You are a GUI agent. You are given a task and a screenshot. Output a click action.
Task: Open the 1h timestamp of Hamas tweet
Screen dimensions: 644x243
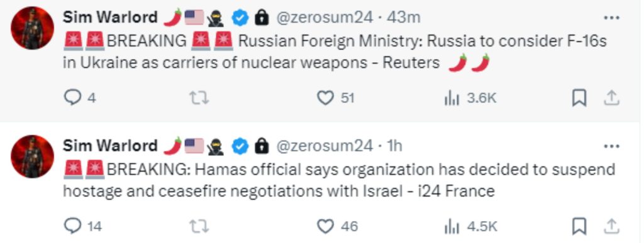coord(395,146)
